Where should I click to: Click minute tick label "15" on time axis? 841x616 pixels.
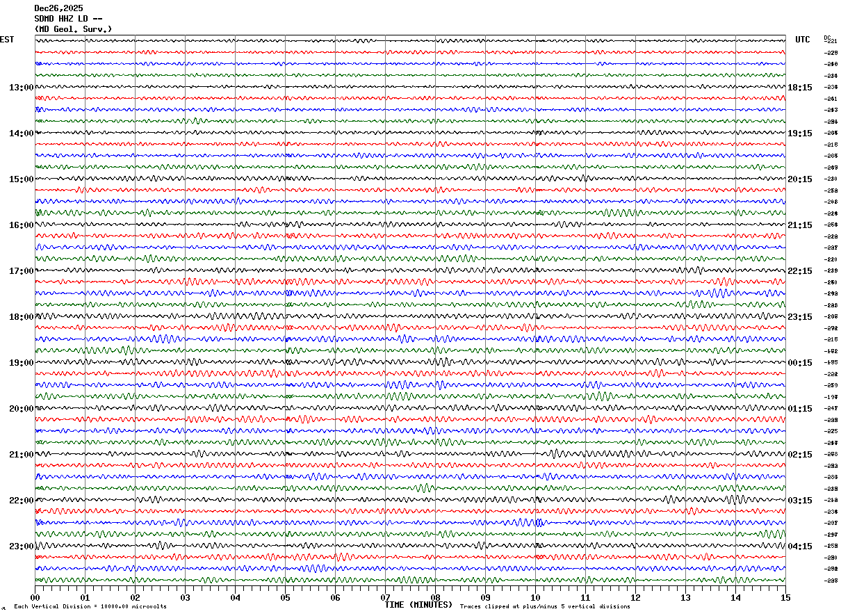coord(785,597)
